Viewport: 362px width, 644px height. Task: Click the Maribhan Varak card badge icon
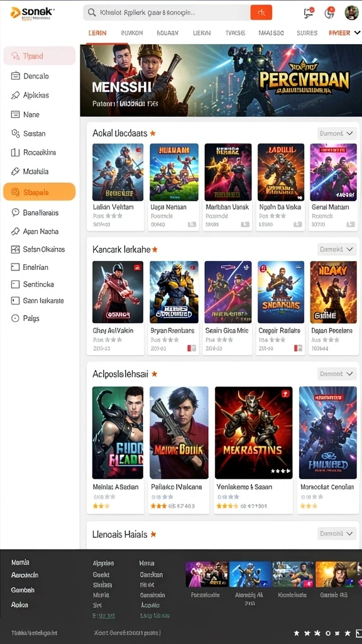(x=245, y=225)
